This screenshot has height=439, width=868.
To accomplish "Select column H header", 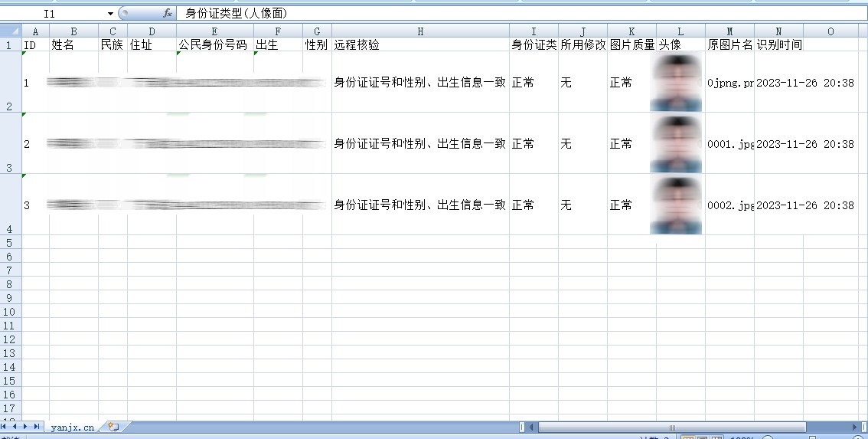I will (x=420, y=31).
